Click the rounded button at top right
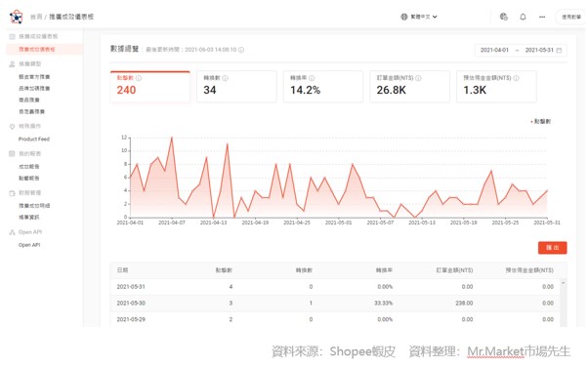The height and width of the screenshot is (367, 588). 570,17
